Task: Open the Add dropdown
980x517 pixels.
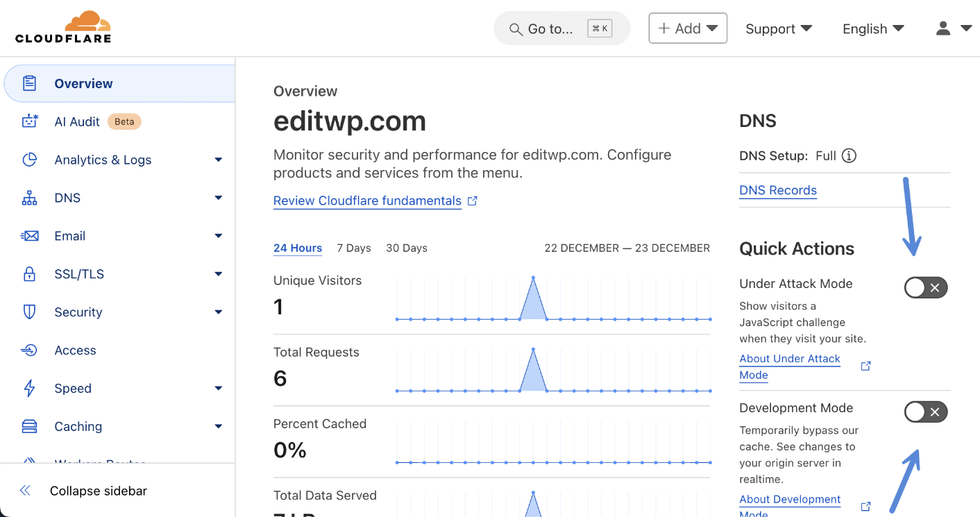Action: (688, 28)
